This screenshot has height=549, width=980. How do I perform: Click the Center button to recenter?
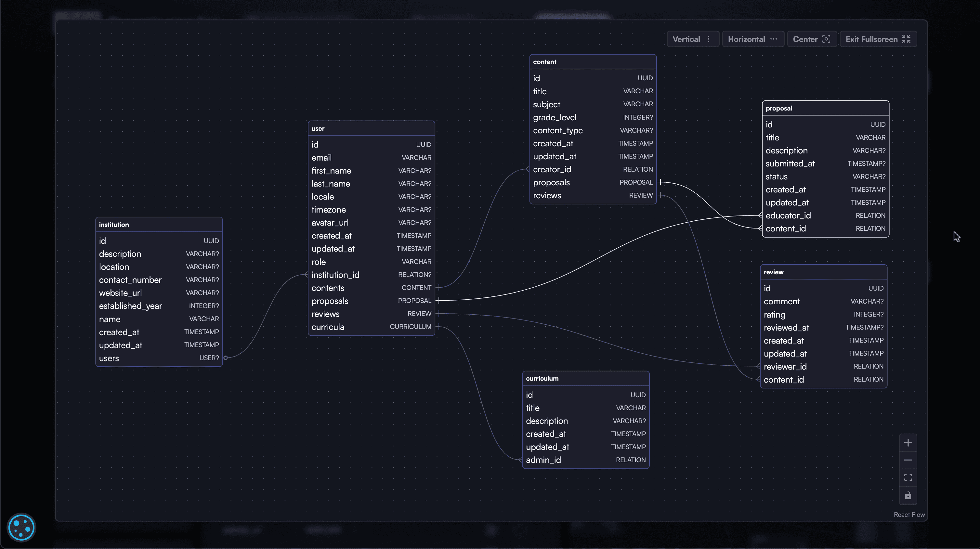tap(811, 38)
